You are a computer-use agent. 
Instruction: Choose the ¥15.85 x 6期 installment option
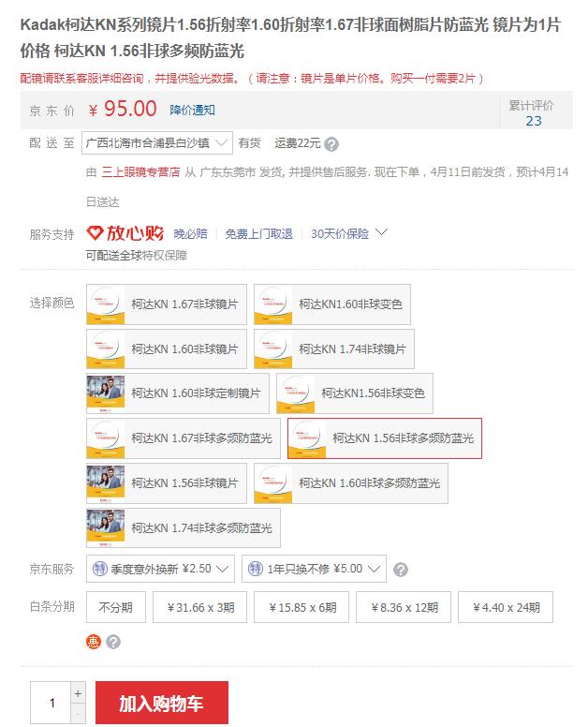tap(301, 607)
